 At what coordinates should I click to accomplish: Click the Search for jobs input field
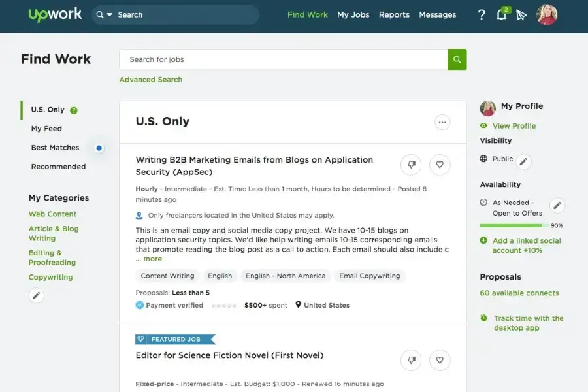[284, 59]
